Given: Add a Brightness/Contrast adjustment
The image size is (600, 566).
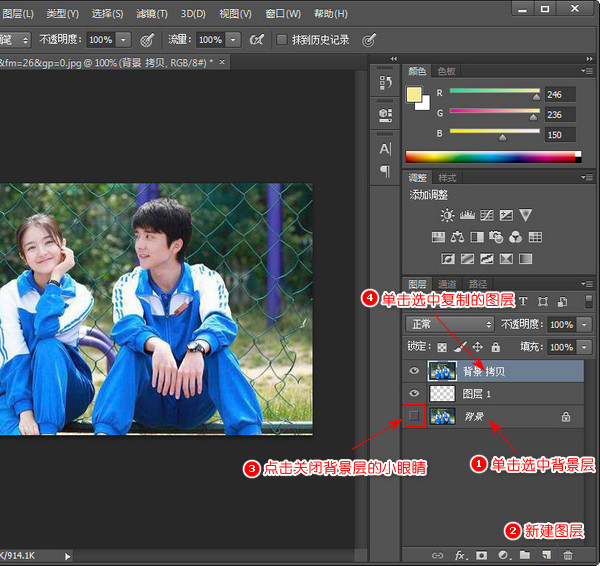Looking at the screenshot, I should (x=447, y=215).
